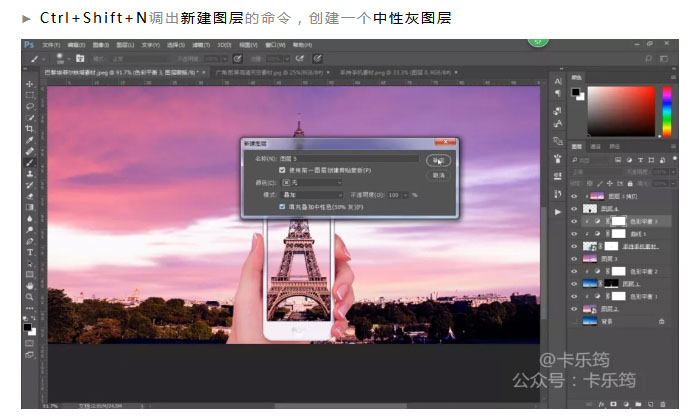Open the Character panel icon in side dock

tap(558, 81)
